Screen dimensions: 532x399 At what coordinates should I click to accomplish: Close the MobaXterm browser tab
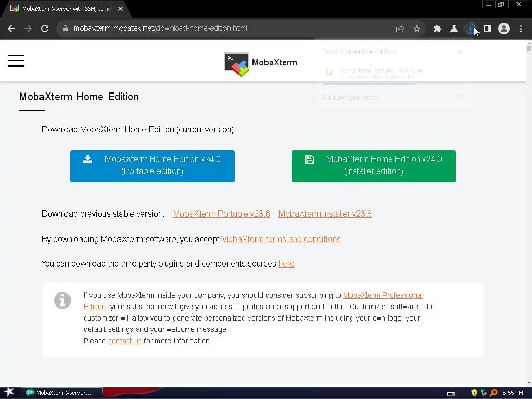point(121,9)
